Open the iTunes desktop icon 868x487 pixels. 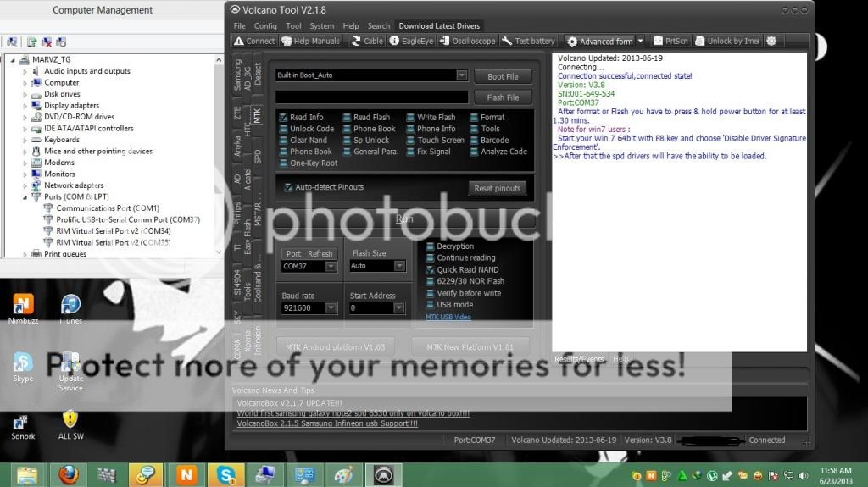click(x=70, y=309)
